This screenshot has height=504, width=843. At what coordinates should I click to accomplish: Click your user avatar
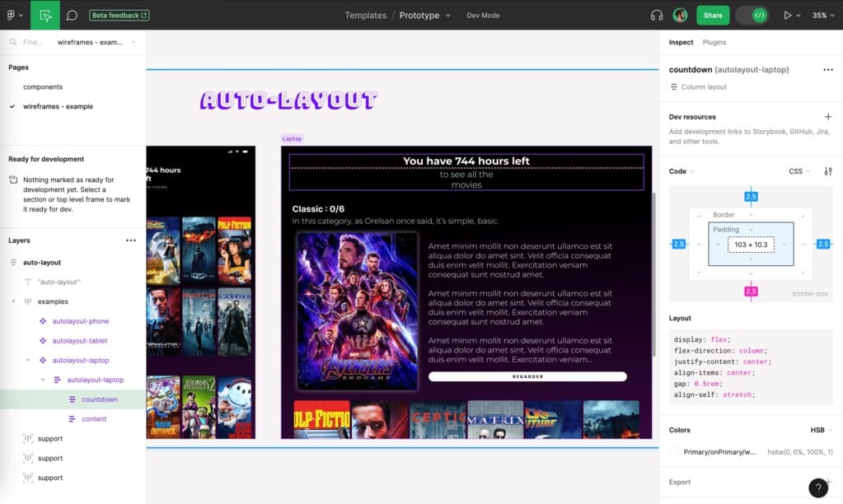point(679,14)
